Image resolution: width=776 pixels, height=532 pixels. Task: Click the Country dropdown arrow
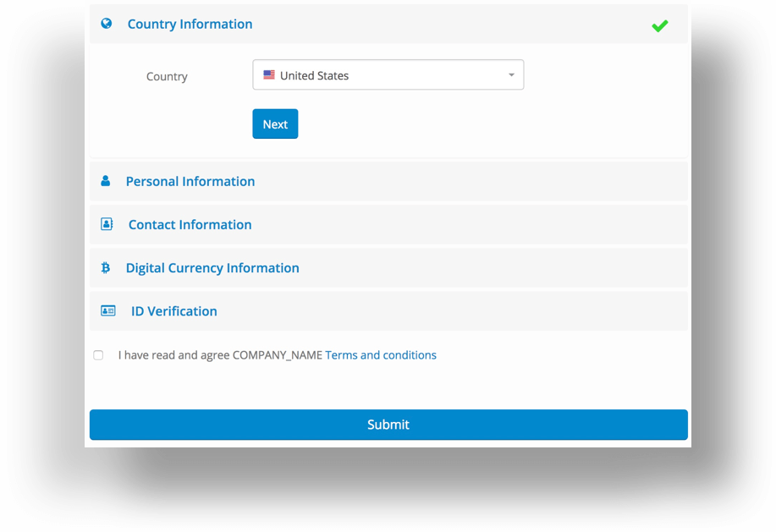point(511,75)
